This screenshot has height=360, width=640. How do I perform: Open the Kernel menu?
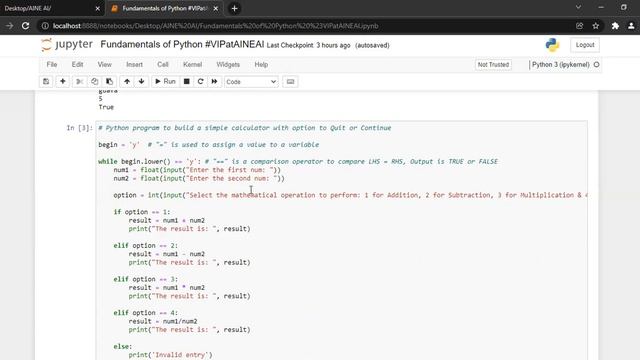click(192, 64)
